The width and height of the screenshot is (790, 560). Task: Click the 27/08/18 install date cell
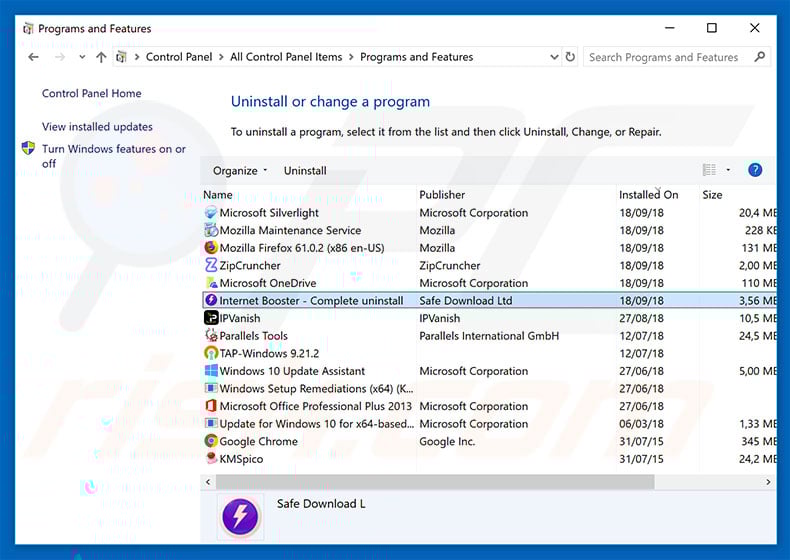point(641,318)
